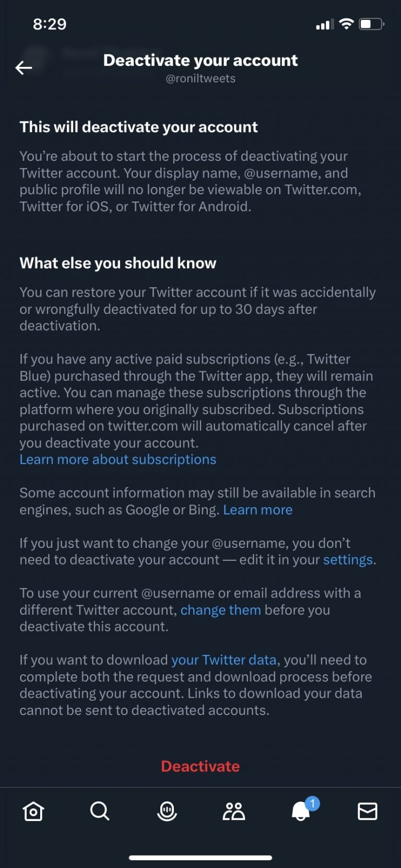This screenshot has height=868, width=401.
Task: Tap the @roniltweets username label
Action: click(x=200, y=78)
